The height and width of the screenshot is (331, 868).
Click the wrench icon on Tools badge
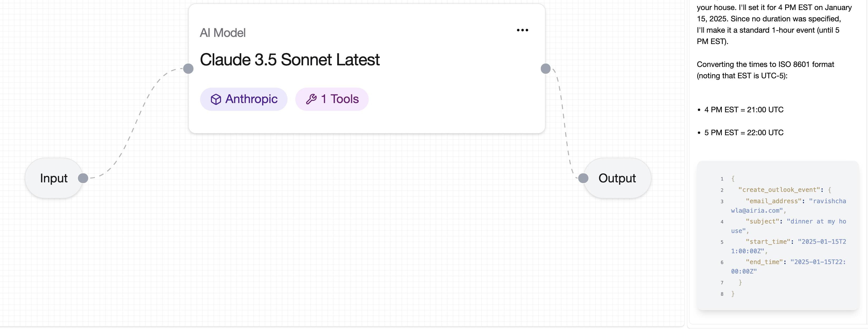click(311, 99)
